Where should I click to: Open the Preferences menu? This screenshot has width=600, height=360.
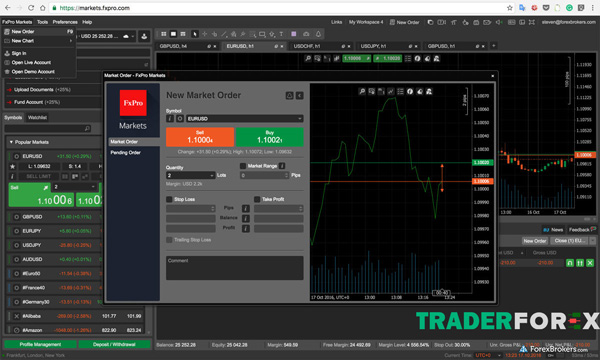[65, 22]
